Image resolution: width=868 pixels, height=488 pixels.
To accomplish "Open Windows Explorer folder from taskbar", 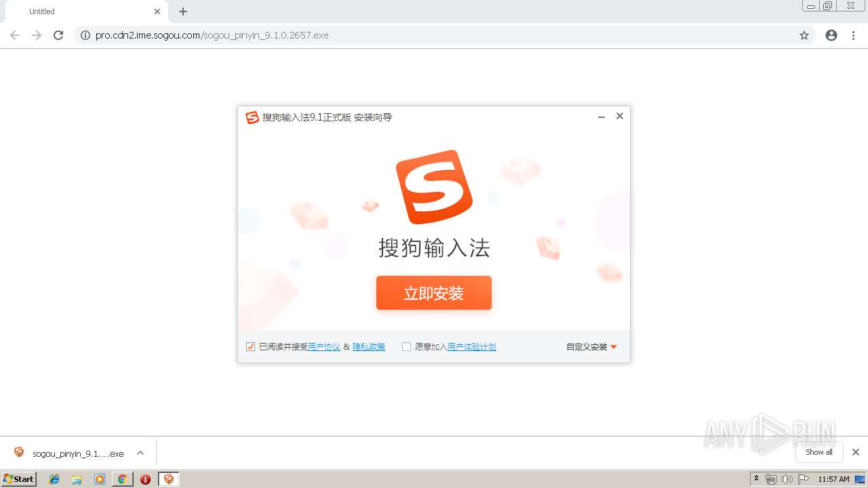I will (x=77, y=479).
